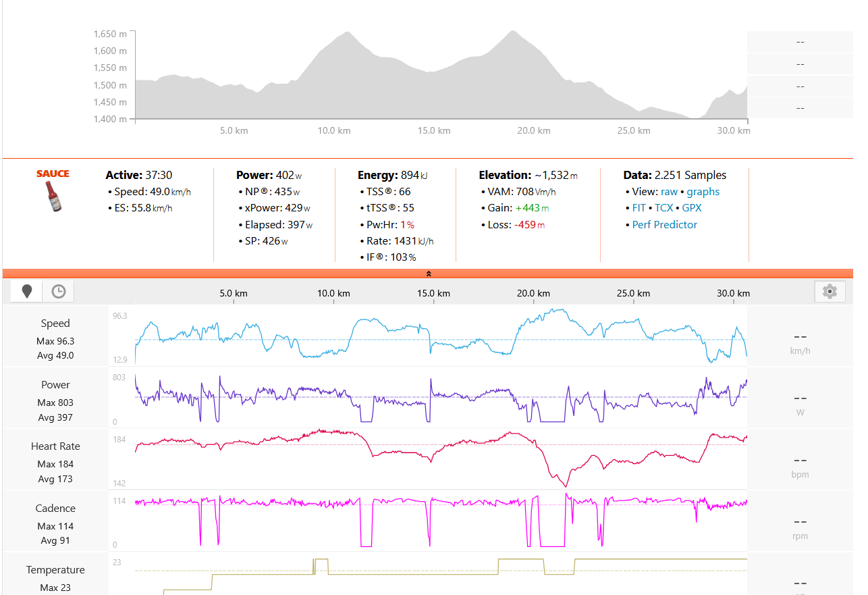Switch to distance view with the pin icon
The image size is (868, 595).
click(27, 291)
